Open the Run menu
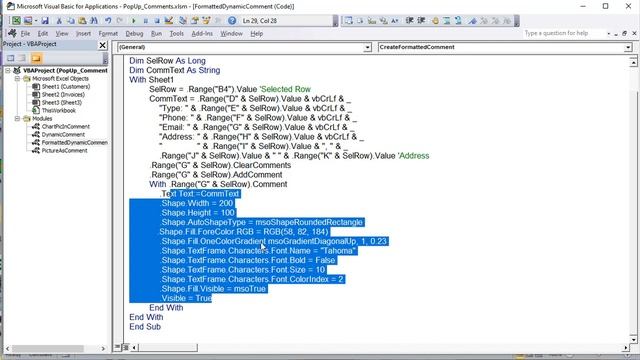This screenshot has height=360, width=640. pos(156,33)
